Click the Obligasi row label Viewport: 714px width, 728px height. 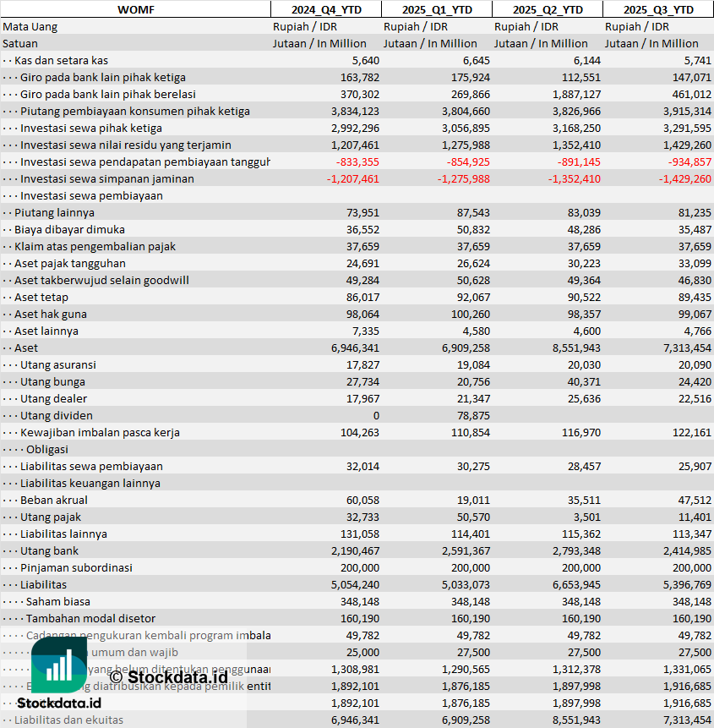47,450
